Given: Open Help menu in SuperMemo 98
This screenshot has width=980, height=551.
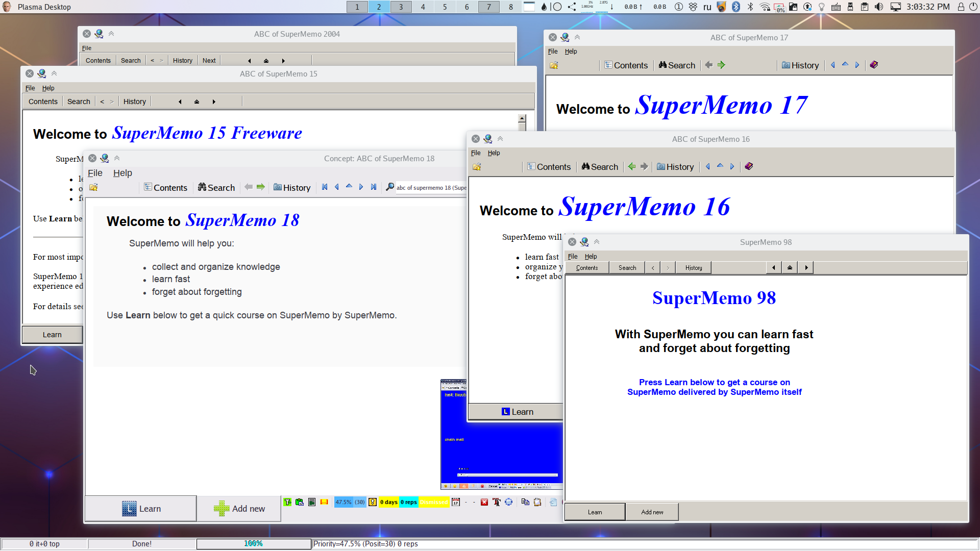Looking at the screenshot, I should point(590,256).
